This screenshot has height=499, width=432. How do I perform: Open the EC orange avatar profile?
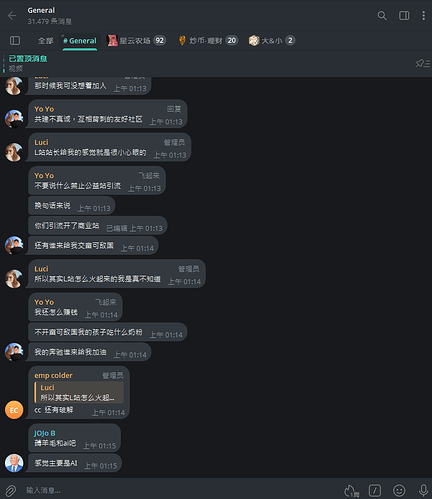pyautogui.click(x=14, y=410)
